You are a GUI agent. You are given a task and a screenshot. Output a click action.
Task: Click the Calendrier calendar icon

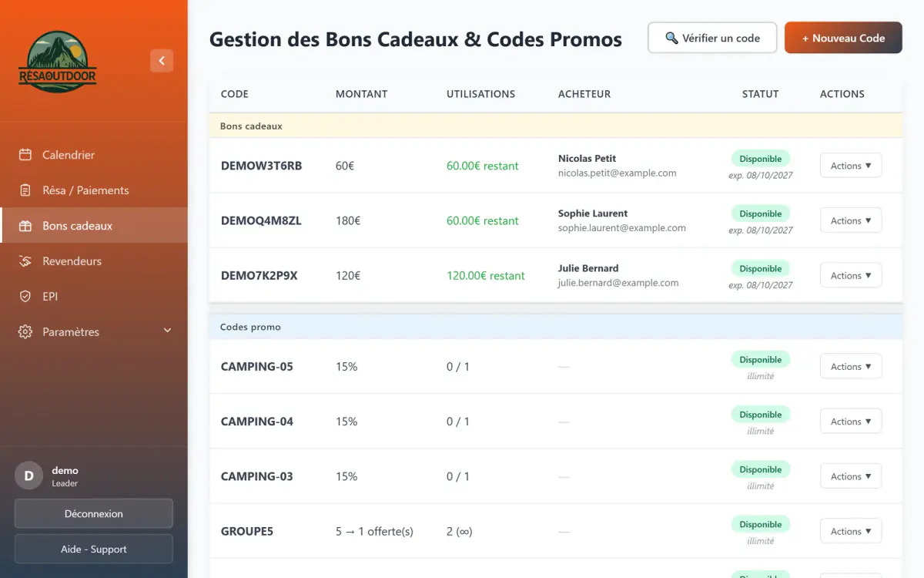(25, 155)
